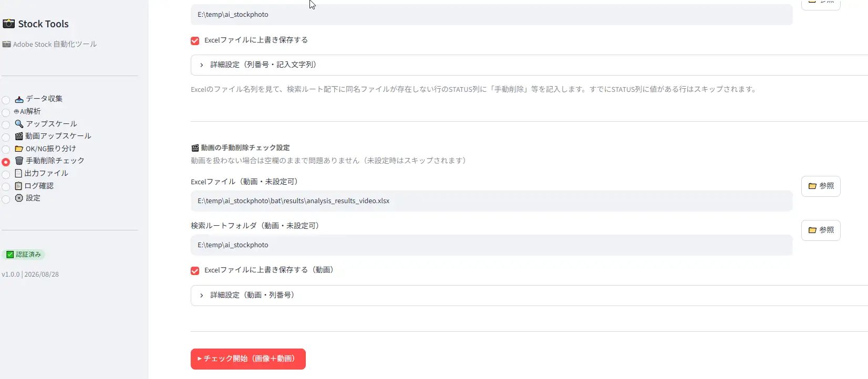Click the video Excel file path field
Viewport: 868px width, 379px height.
point(491,201)
